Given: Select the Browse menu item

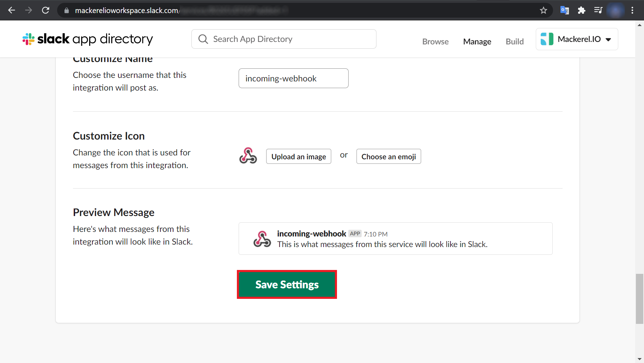Looking at the screenshot, I should pos(435,41).
